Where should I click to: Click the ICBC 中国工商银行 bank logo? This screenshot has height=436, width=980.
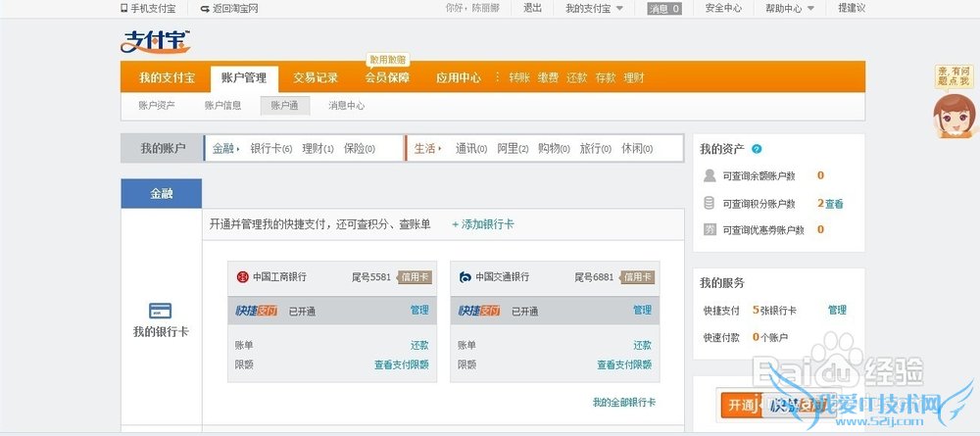[x=243, y=277]
